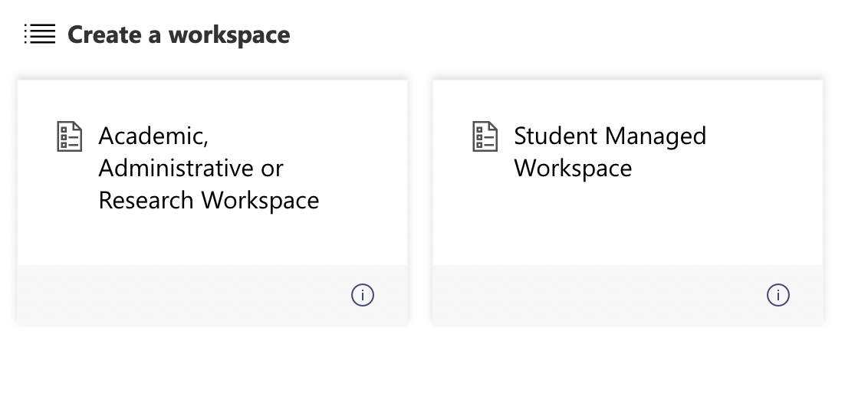Click the "Administrative or" text line
The width and height of the screenshot is (868, 400).
[x=191, y=168]
